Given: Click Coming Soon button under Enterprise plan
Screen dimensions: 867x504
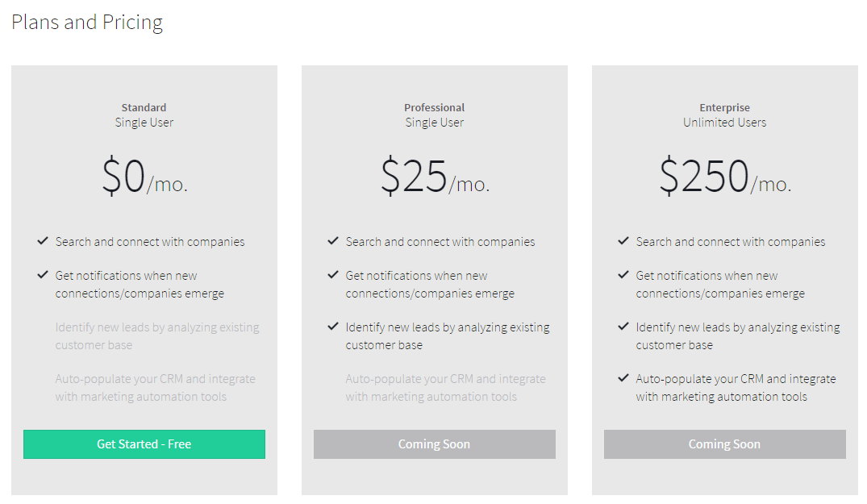Looking at the screenshot, I should coord(725,444).
